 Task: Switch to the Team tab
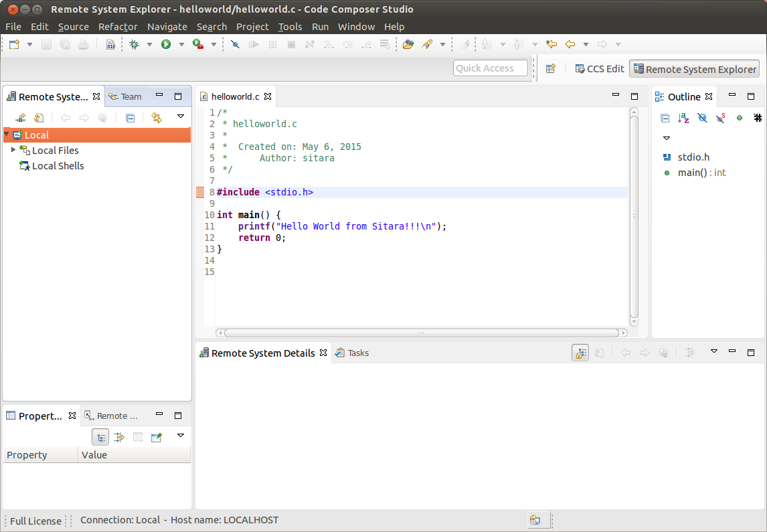pyautogui.click(x=131, y=96)
